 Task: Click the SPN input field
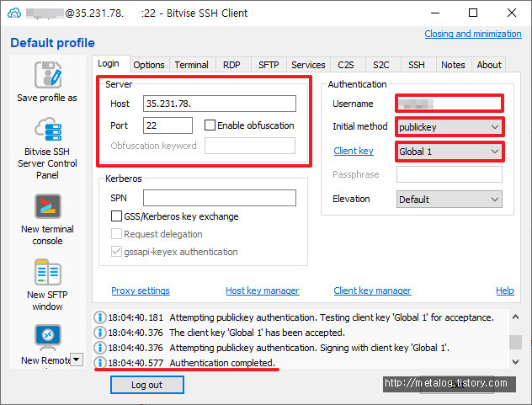[x=220, y=198]
